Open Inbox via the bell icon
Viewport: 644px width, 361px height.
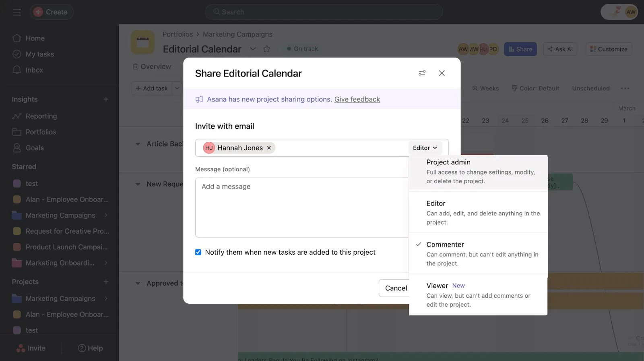click(x=17, y=70)
